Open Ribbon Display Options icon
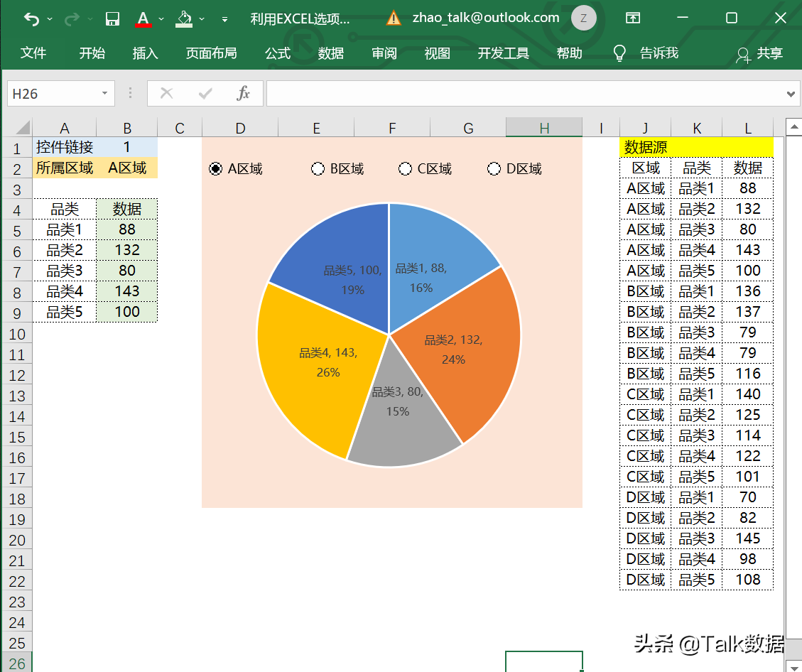 (x=633, y=18)
